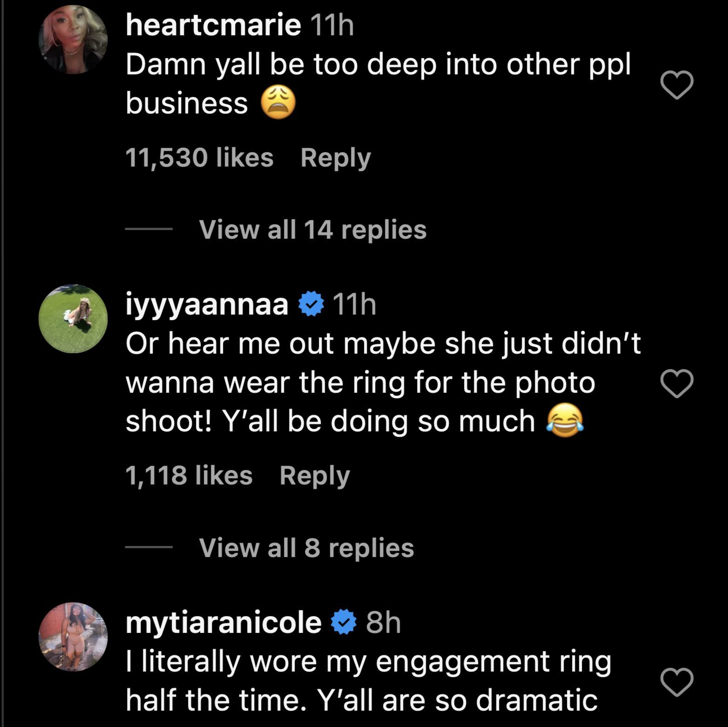Image resolution: width=728 pixels, height=727 pixels.
Task: Click the 8h timestamp on mytiaranicole's comment
Action: tap(383, 623)
